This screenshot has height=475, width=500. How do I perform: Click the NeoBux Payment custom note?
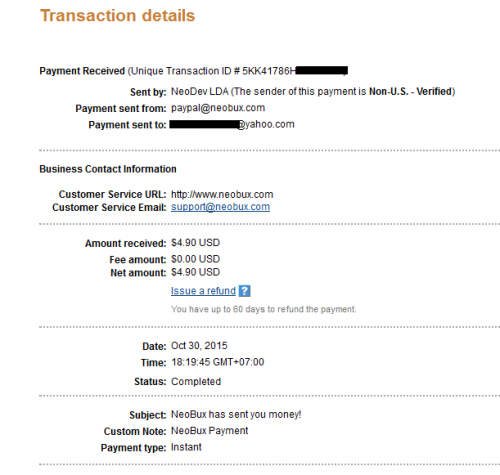(209, 431)
